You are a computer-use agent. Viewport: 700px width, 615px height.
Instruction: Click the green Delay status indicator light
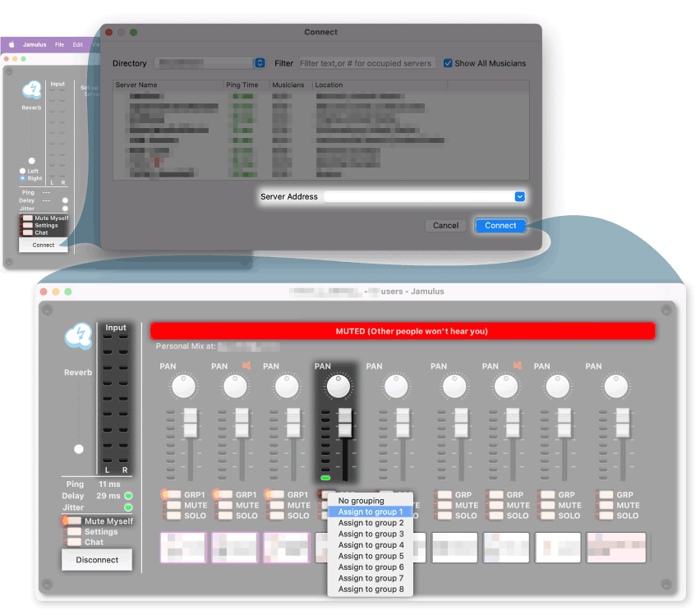pos(128,496)
